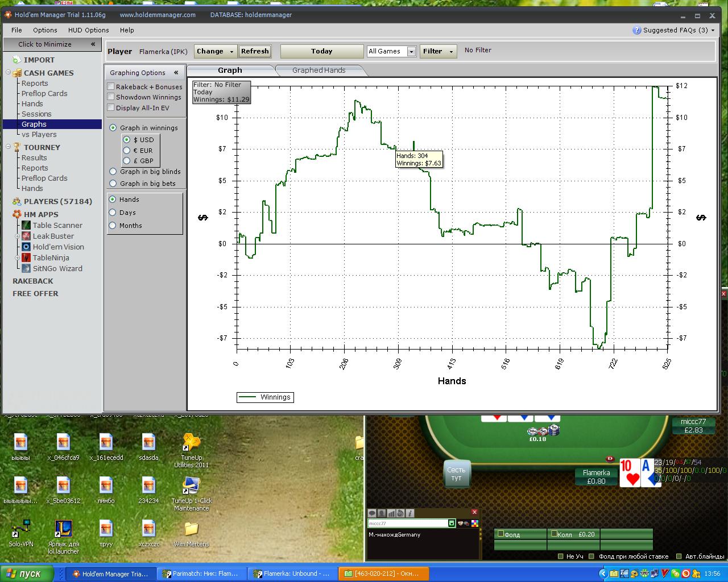Open player name dropdown in poker chat
The width and height of the screenshot is (728, 582).
tap(452, 523)
